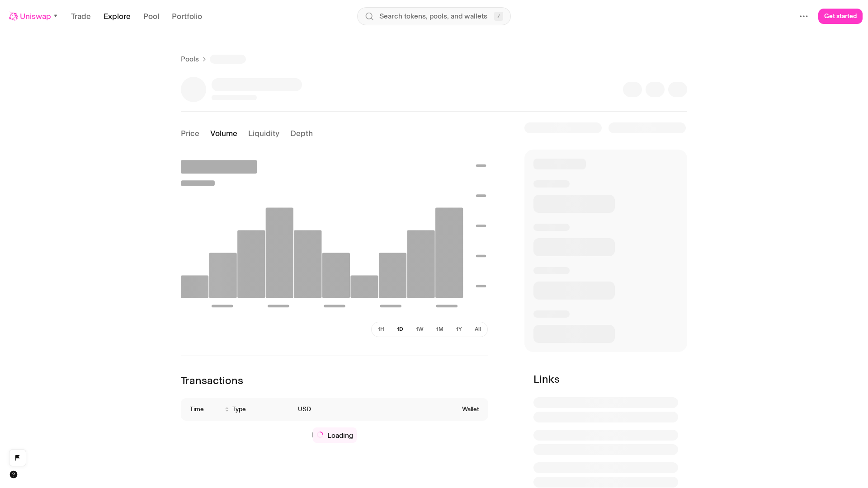868x488 pixels.
Task: Select the 1H time range option
Action: [x=381, y=329]
